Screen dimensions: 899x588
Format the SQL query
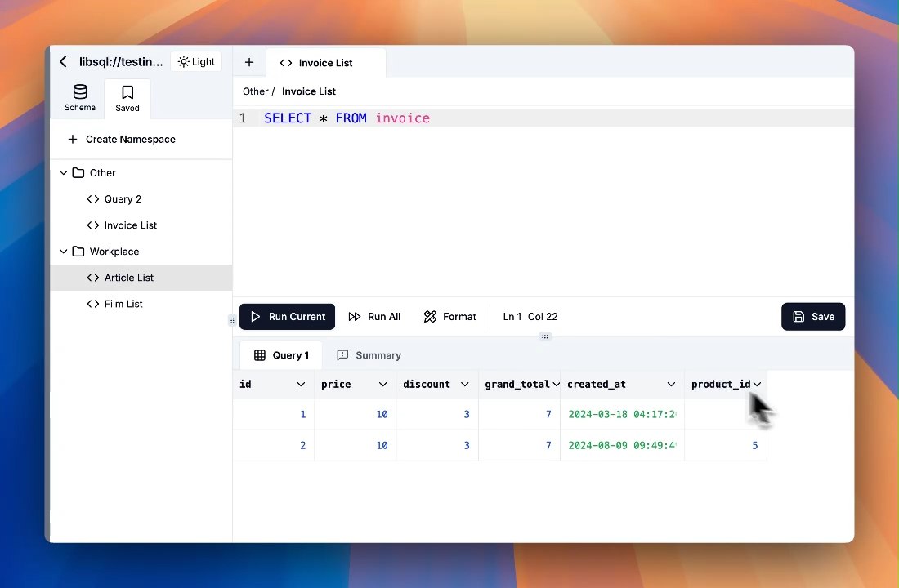point(450,316)
